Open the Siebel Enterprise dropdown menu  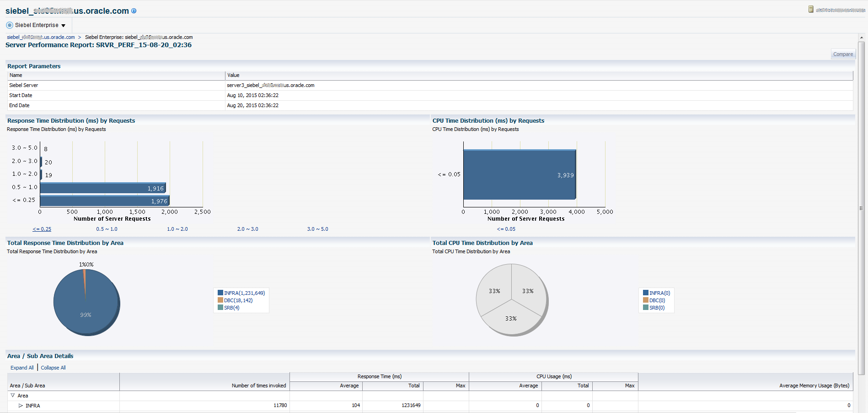point(63,25)
